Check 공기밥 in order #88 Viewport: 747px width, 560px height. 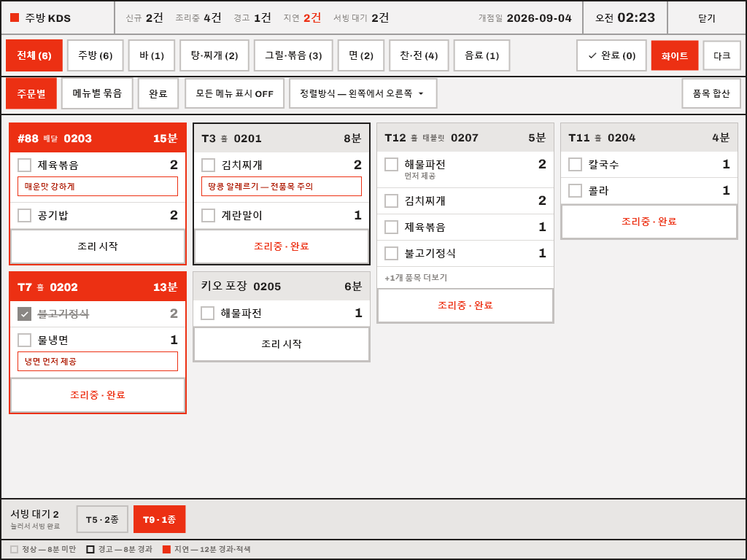pos(24,215)
